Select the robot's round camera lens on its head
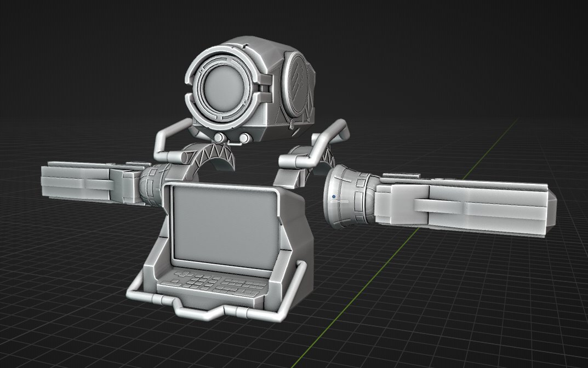This screenshot has width=588, height=368. 224,88
